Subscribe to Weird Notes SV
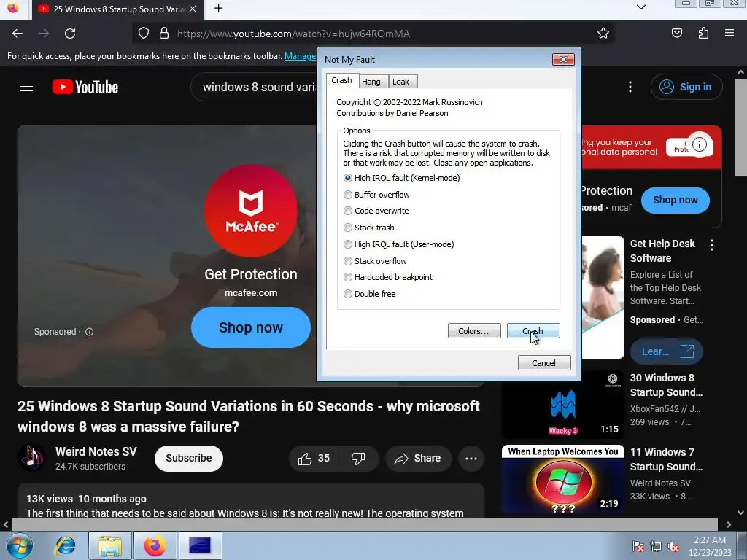Screen dimensions: 747x560 (x=189, y=459)
